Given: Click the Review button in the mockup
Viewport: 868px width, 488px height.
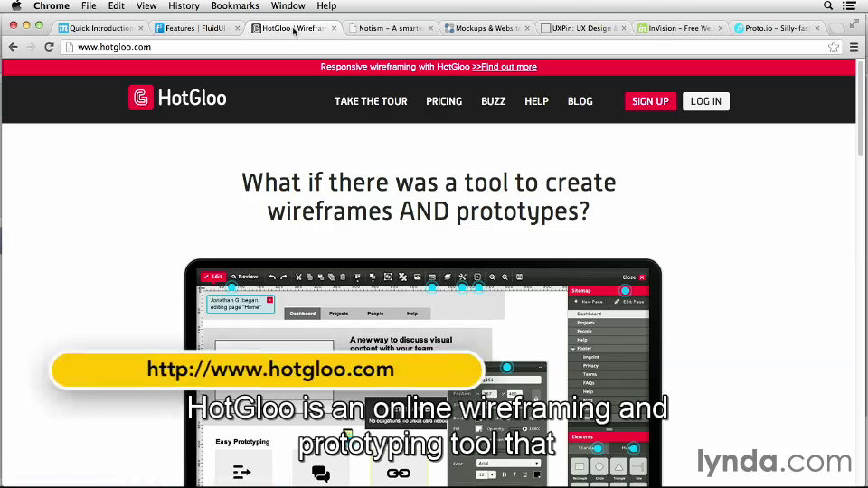Looking at the screenshot, I should pos(245,277).
